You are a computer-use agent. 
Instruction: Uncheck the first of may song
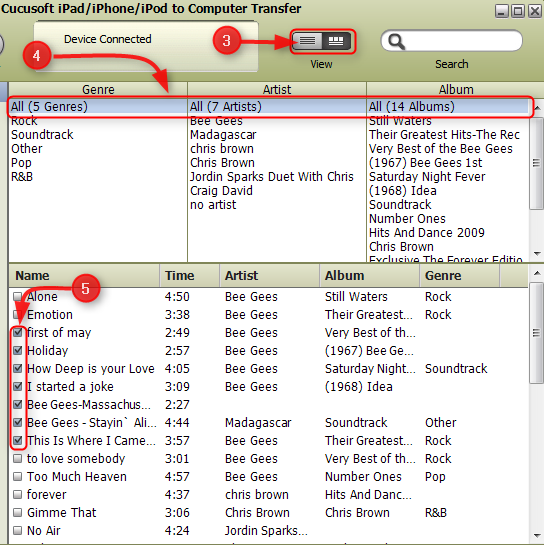tap(17, 332)
